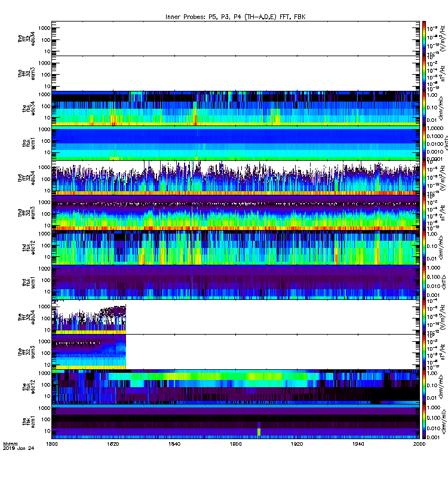This screenshot has height=478, width=448.
Task: Click the 1800 time tick label
Action: pyautogui.click(x=52, y=444)
